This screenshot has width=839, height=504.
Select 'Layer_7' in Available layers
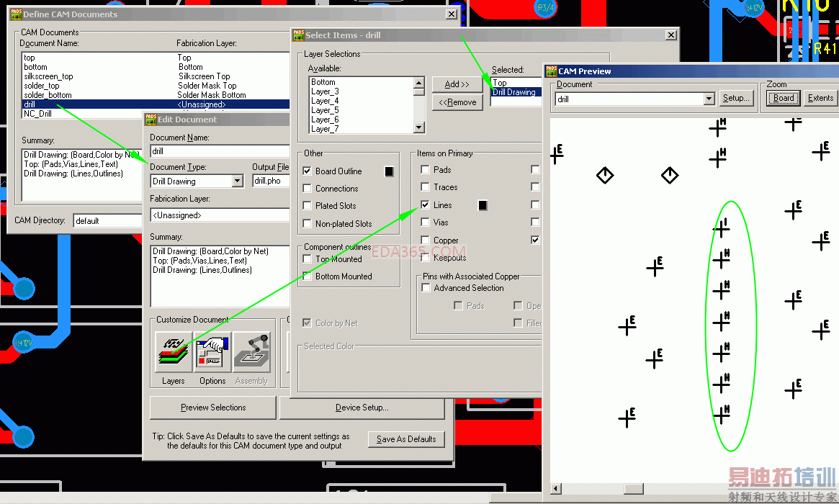point(362,129)
